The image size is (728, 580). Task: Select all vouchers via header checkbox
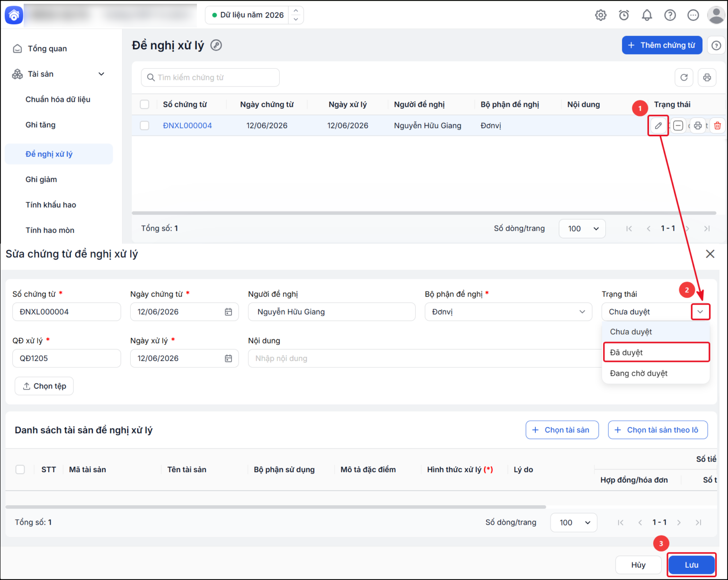[x=145, y=105]
